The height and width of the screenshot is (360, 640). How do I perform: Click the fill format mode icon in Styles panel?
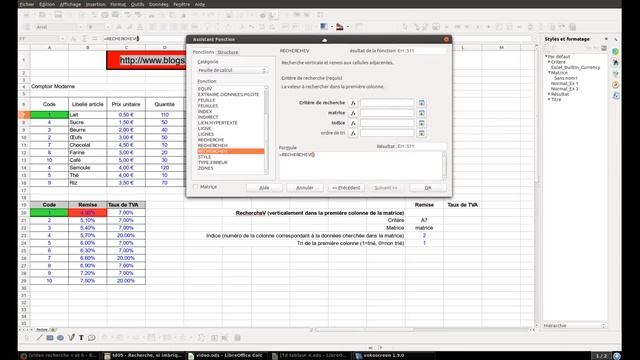click(x=588, y=48)
